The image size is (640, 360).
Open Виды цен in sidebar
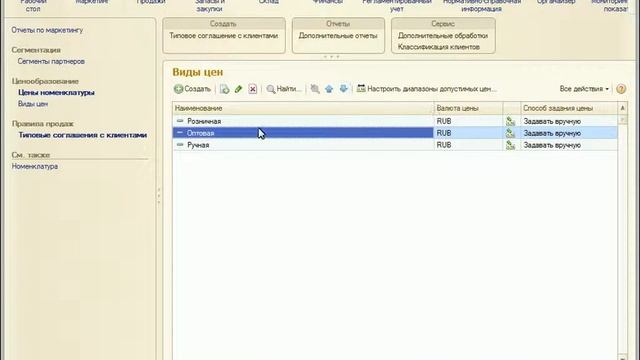pyautogui.click(x=33, y=104)
